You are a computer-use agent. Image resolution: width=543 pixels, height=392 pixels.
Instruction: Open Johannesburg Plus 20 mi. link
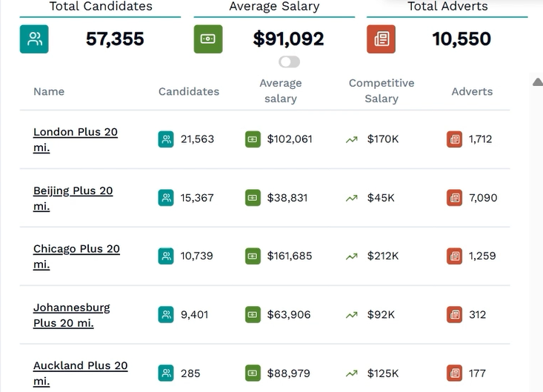72,315
